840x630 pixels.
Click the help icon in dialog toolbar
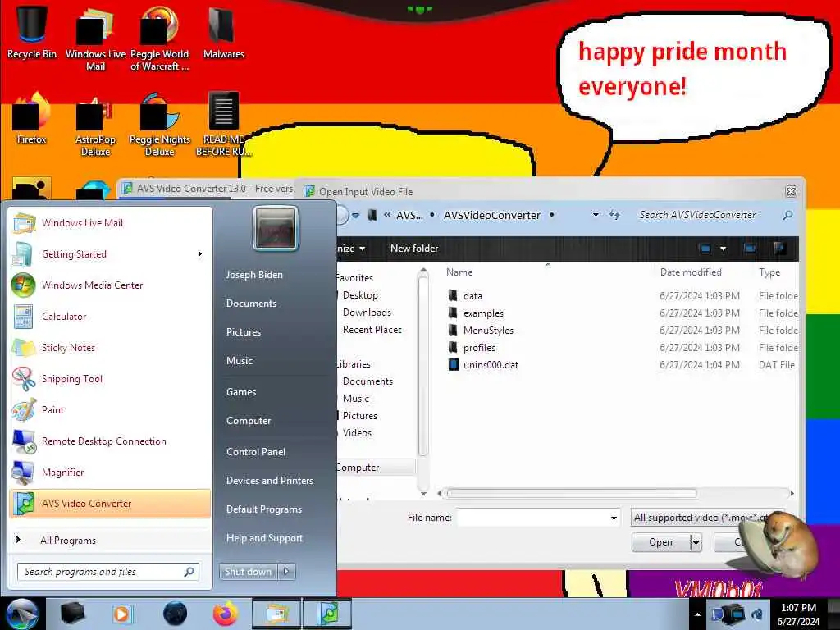[780, 249]
